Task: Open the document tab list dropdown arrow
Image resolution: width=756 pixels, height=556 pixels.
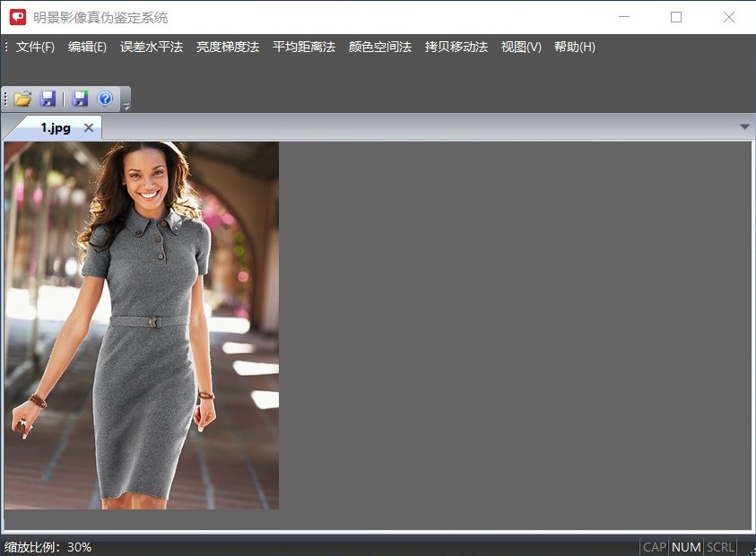Action: [x=744, y=127]
